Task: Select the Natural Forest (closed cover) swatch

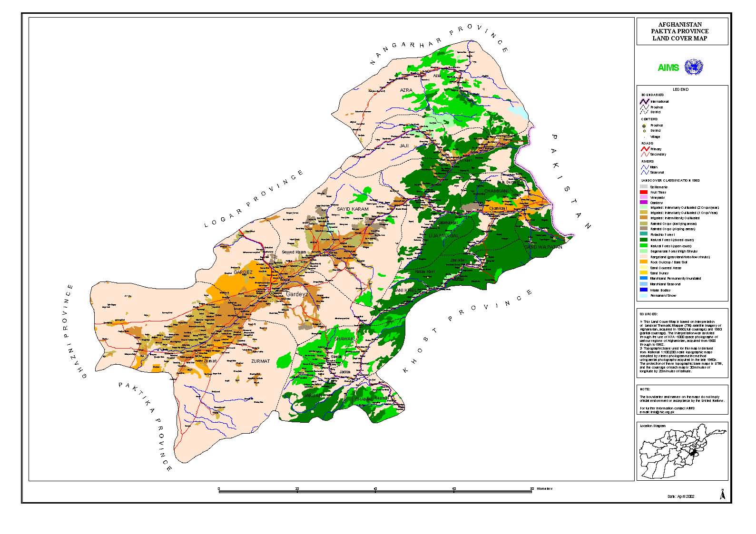Action: pyautogui.click(x=644, y=240)
